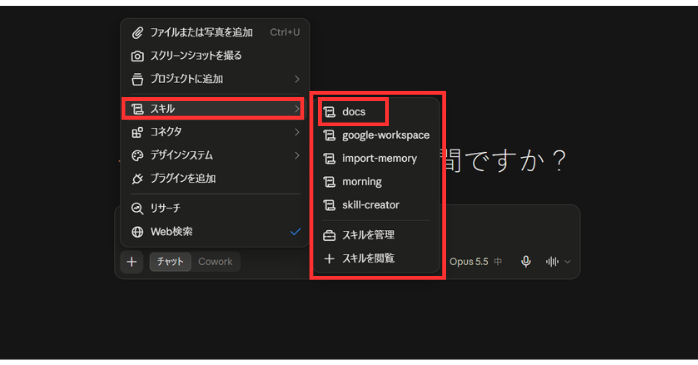The image size is (698, 365).
Task: Pick the skill-creator skill
Action: (377, 205)
